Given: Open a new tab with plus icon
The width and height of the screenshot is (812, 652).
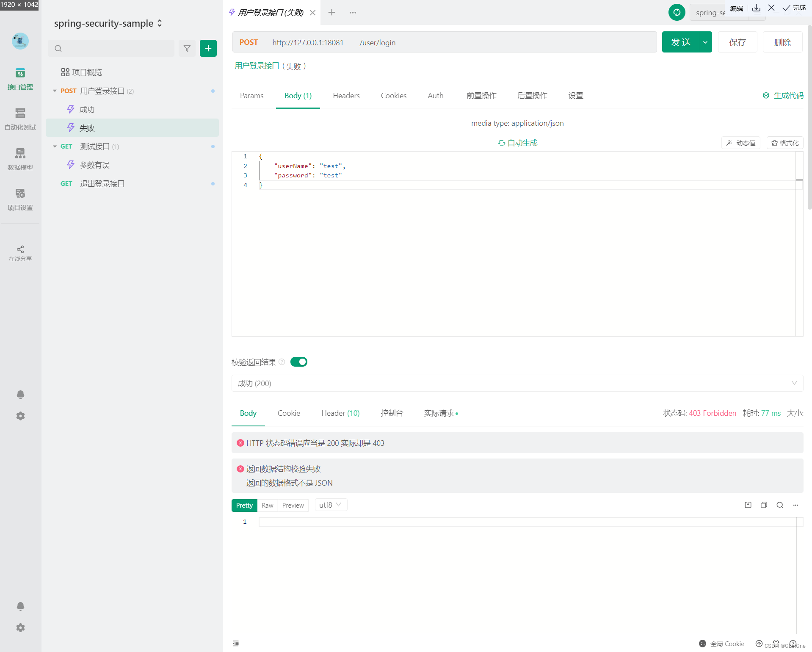Looking at the screenshot, I should (331, 12).
